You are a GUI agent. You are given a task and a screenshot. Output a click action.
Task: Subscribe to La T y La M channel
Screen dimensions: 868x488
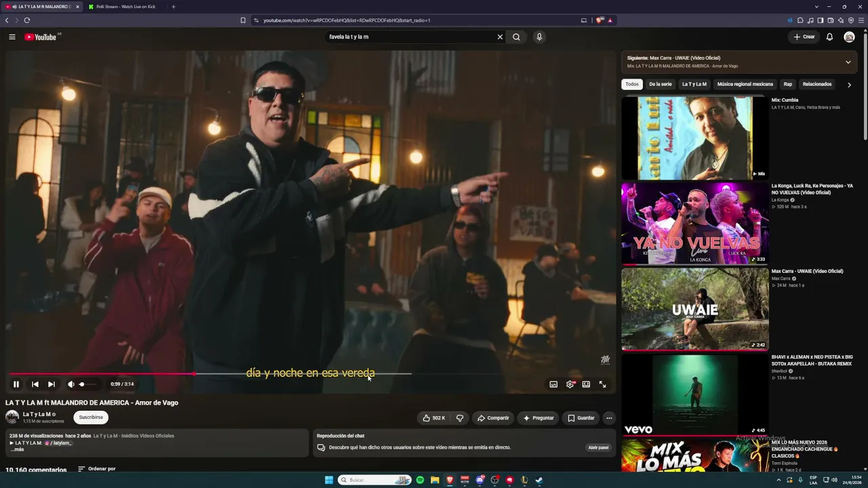click(x=91, y=418)
